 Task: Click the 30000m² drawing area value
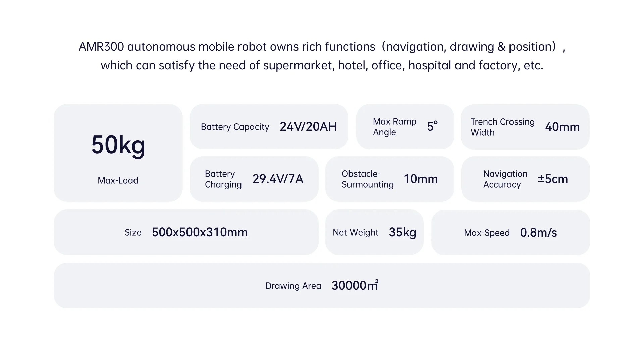coord(355,285)
